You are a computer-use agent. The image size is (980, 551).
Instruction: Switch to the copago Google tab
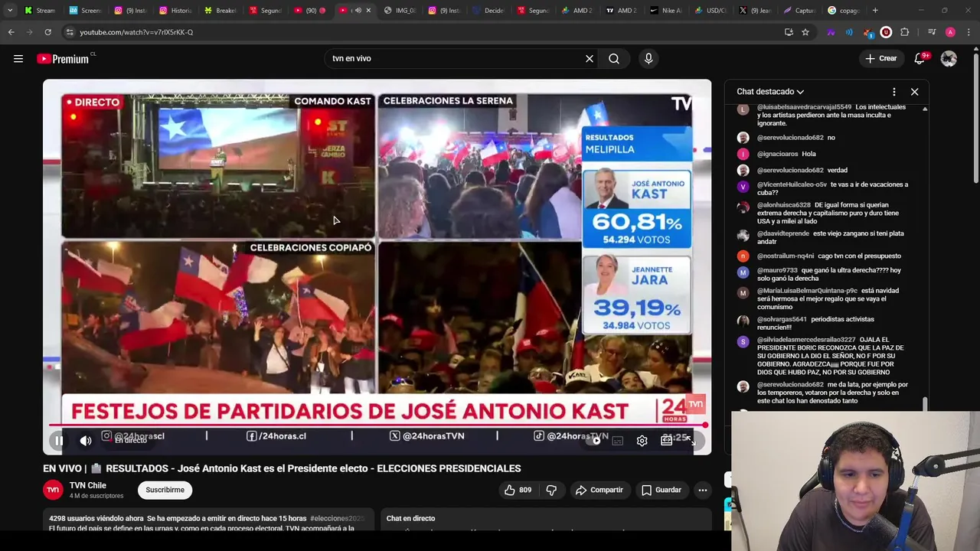click(844, 11)
